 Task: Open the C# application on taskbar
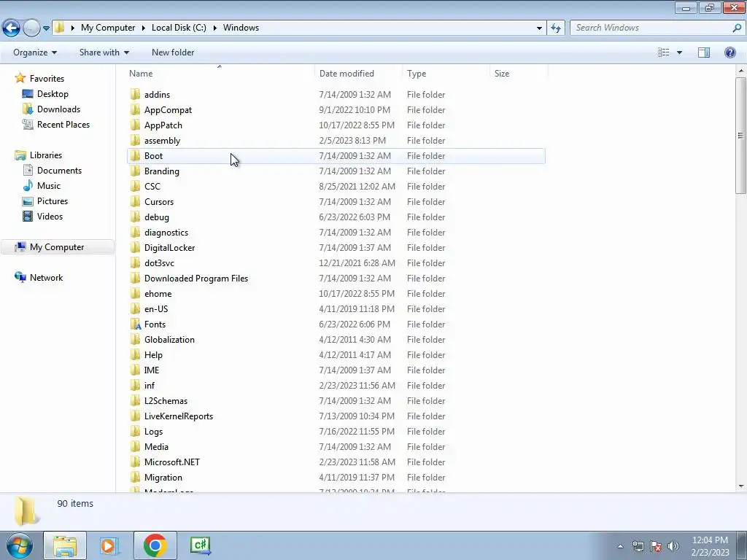pos(200,545)
